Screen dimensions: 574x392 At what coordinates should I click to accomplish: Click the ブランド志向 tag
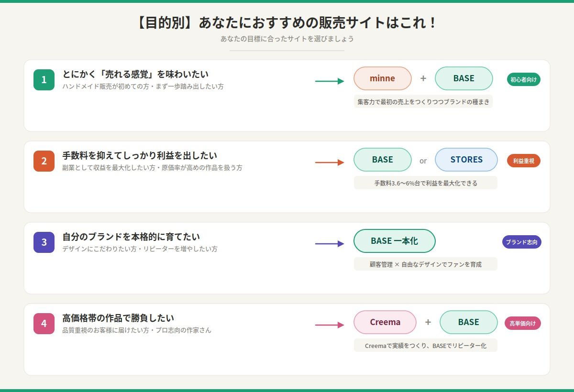(x=521, y=242)
